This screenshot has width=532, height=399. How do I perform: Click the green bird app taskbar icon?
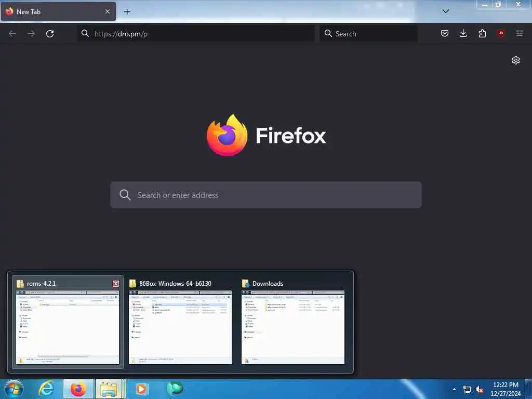pos(175,389)
